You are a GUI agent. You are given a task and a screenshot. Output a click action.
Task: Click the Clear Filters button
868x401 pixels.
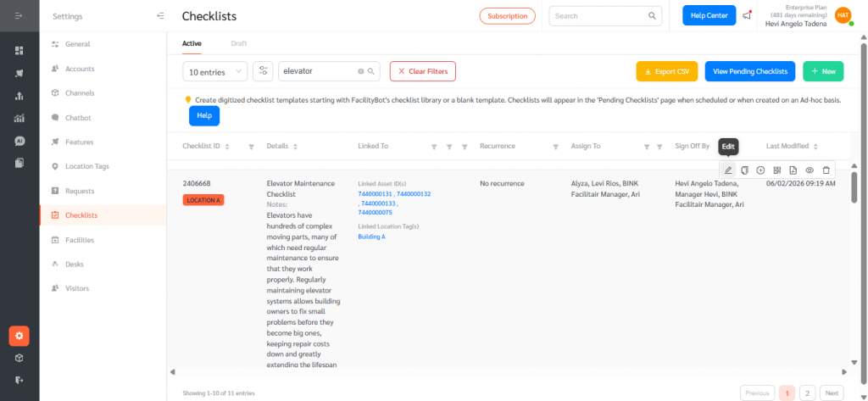coord(423,71)
